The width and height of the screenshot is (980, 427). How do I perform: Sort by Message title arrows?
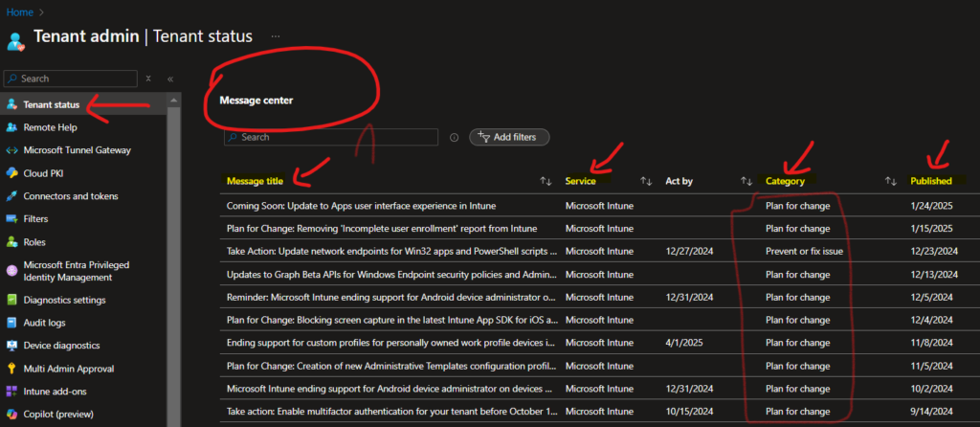tap(546, 181)
